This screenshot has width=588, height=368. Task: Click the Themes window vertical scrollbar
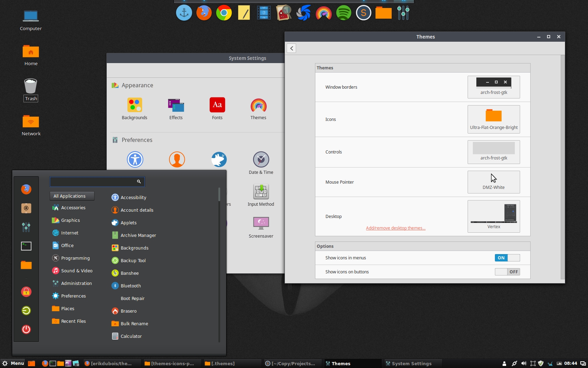click(563, 167)
